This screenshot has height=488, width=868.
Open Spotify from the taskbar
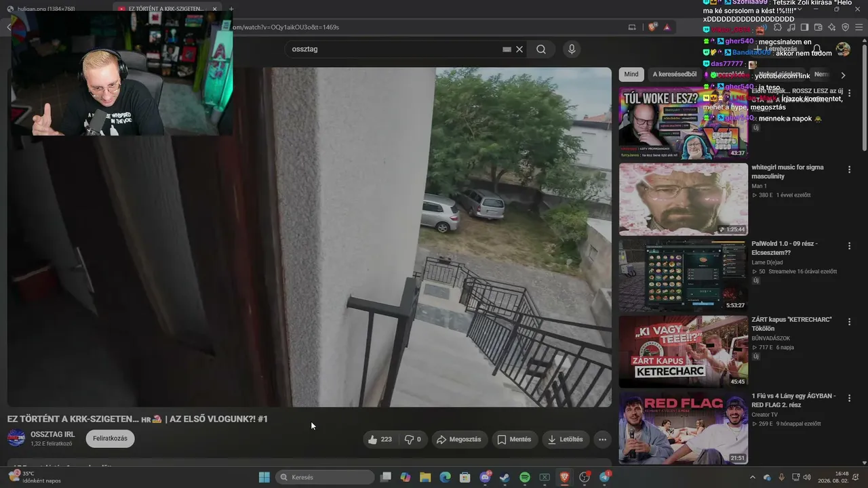(x=525, y=477)
